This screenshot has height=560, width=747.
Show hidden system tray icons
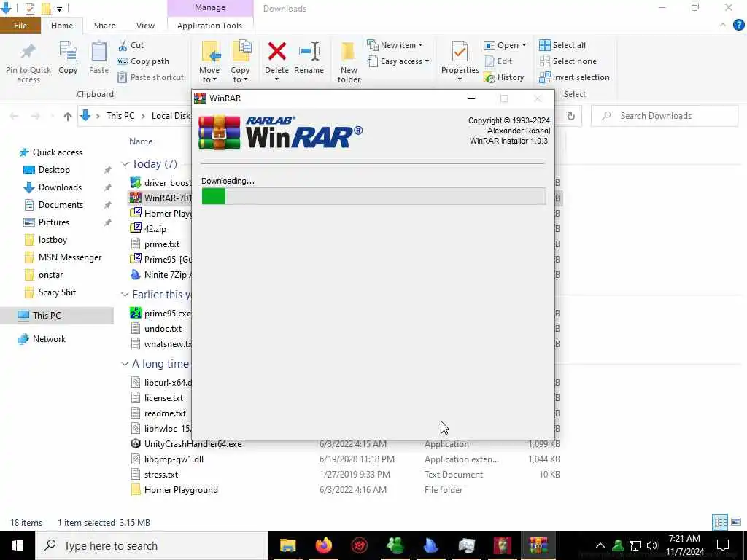600,545
